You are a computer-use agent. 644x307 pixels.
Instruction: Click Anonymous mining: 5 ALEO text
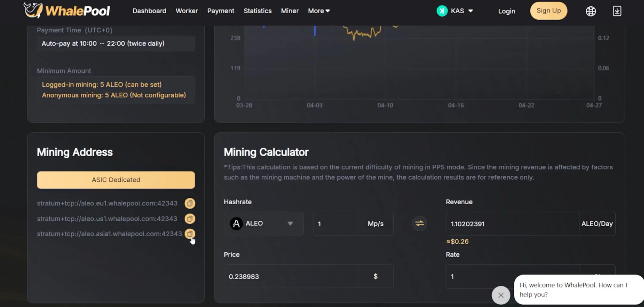coord(114,95)
